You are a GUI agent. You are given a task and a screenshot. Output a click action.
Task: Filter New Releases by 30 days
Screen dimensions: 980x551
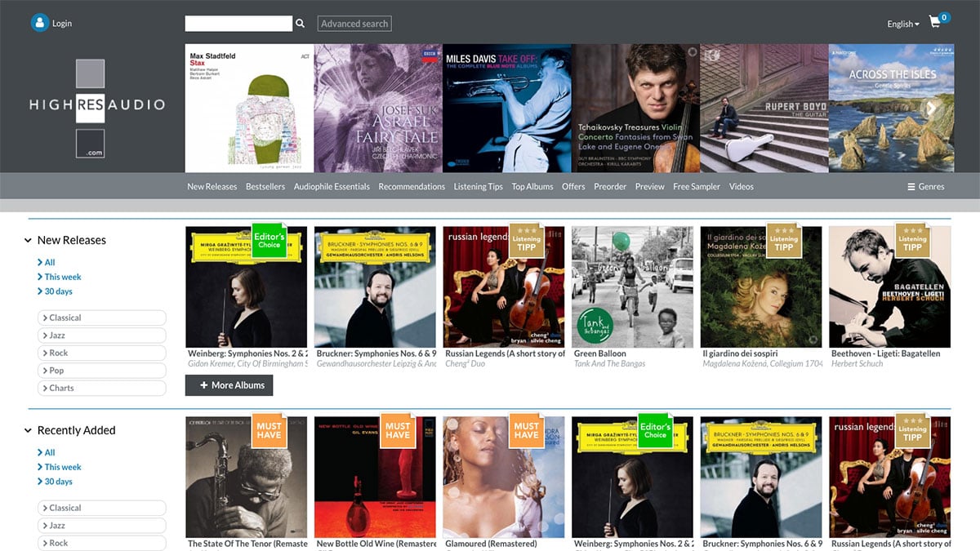pos(55,291)
